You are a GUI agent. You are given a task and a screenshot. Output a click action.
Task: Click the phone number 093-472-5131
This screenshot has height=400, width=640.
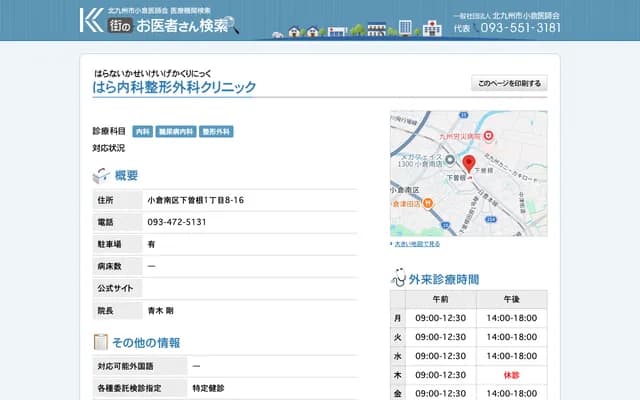[177, 222]
